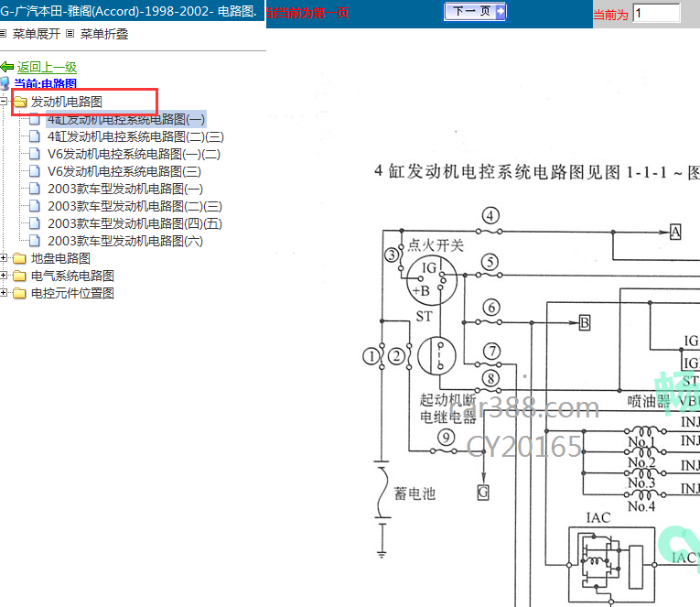Click the 电气系统电路图 folder icon
This screenshot has width=700, height=607.
pyautogui.click(x=19, y=276)
